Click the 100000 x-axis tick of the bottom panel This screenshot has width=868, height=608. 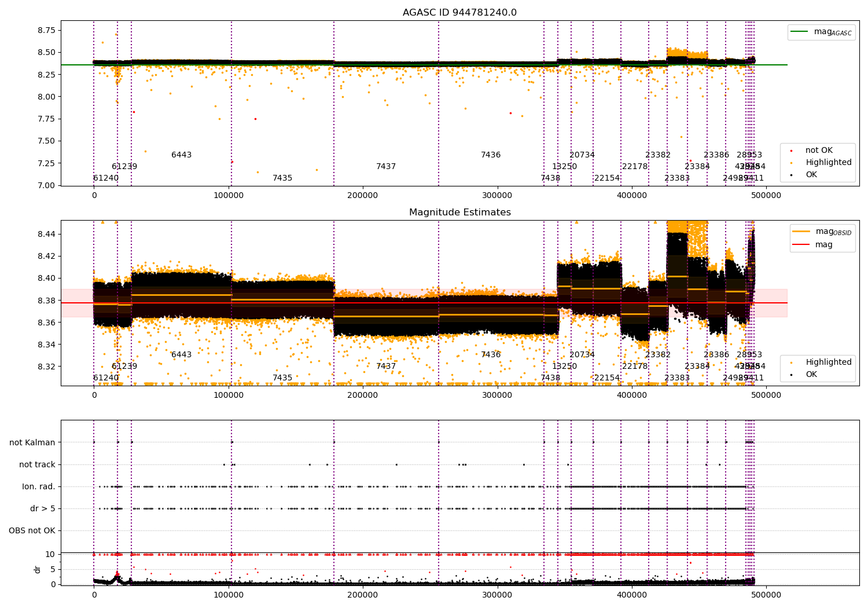(229, 595)
